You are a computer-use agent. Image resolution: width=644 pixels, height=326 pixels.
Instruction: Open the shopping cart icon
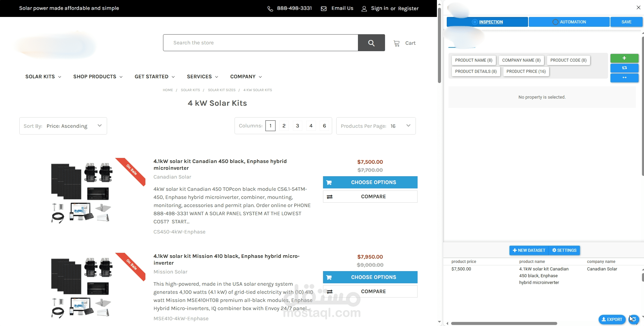[x=396, y=43]
